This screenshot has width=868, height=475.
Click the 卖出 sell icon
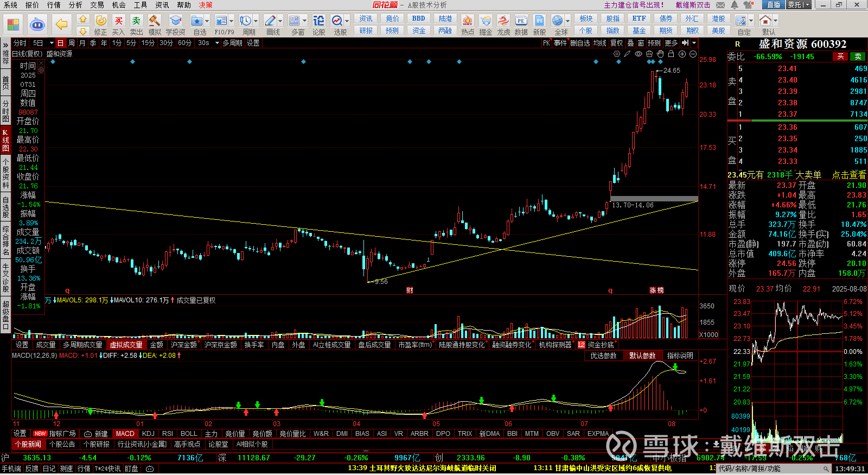tap(136, 21)
